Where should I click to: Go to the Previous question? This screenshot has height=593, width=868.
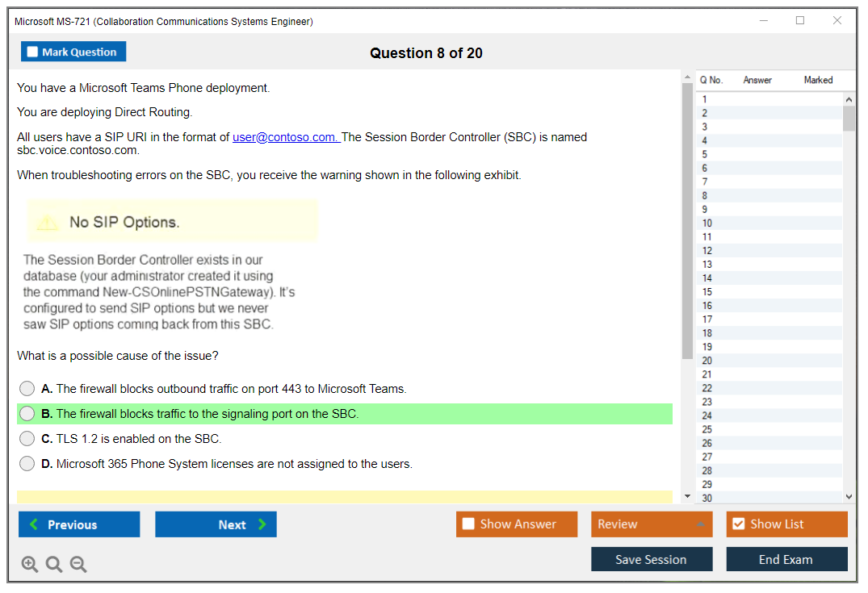click(79, 524)
